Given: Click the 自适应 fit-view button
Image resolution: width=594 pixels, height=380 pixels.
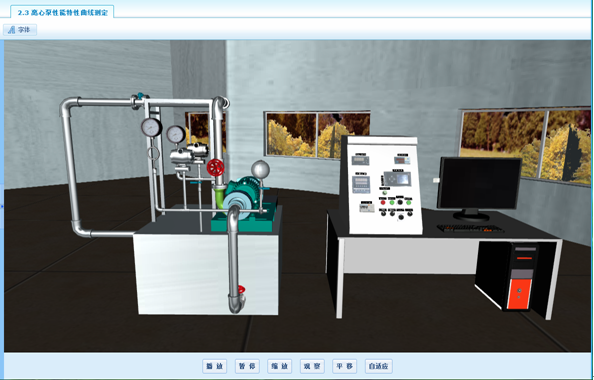Looking at the screenshot, I should tap(378, 366).
